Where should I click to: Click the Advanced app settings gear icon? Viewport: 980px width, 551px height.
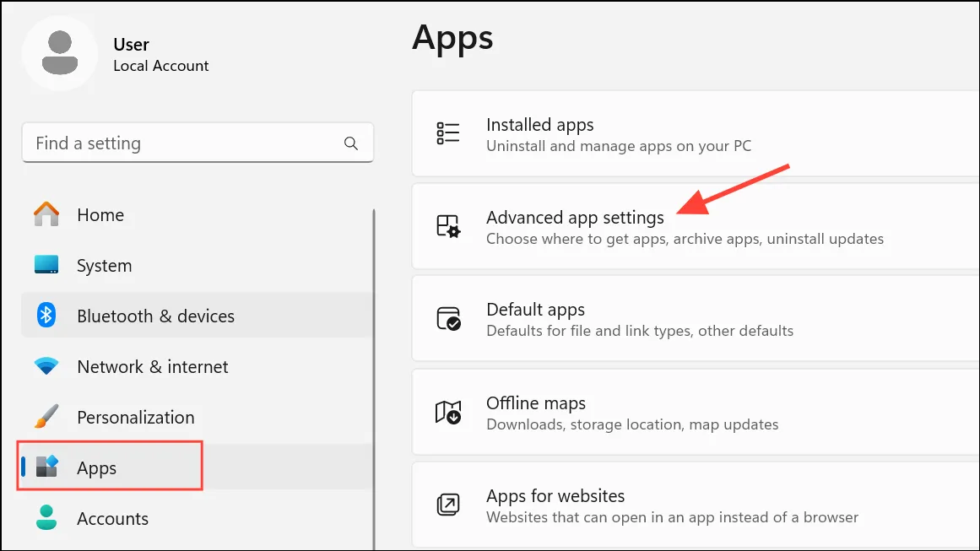click(448, 226)
